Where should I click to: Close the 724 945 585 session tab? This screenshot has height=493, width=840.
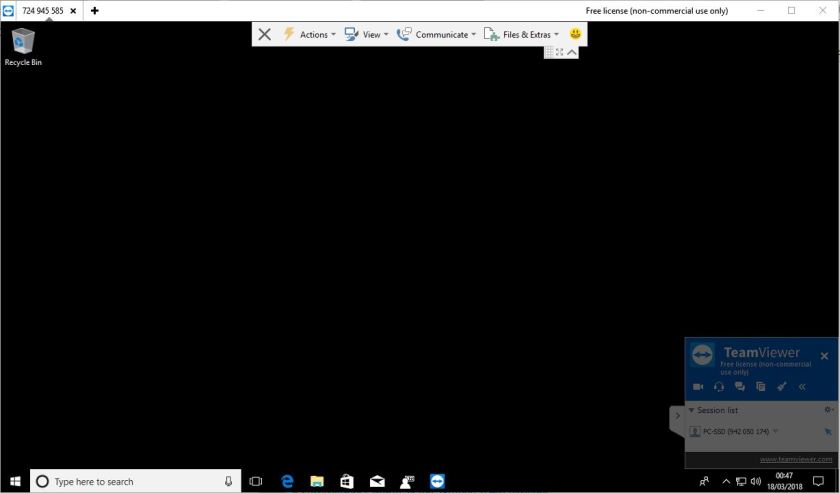point(73,11)
